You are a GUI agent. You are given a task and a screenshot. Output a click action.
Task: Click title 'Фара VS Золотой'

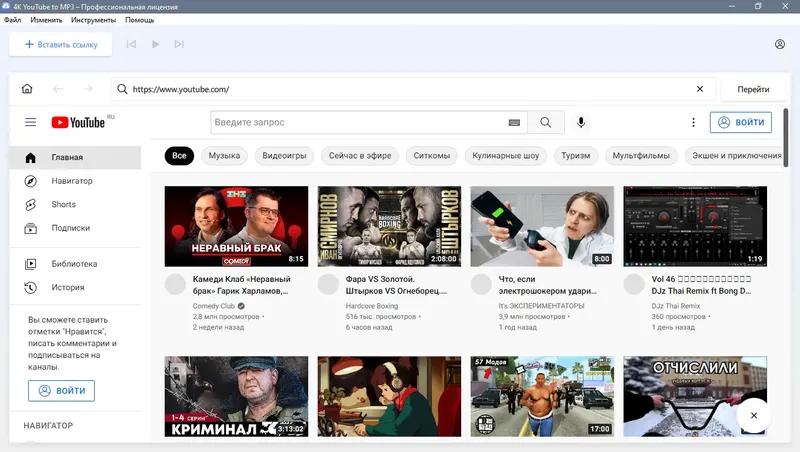point(396,285)
